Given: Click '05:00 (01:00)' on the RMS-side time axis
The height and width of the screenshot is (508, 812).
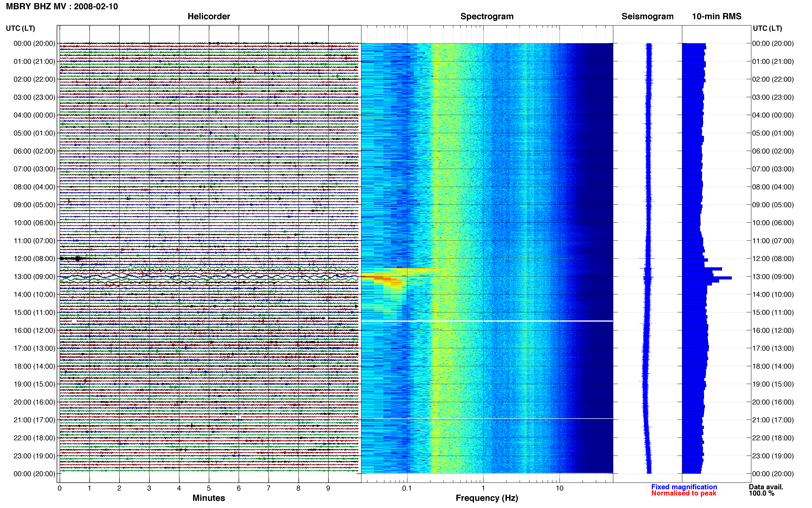Looking at the screenshot, I should (773, 133).
